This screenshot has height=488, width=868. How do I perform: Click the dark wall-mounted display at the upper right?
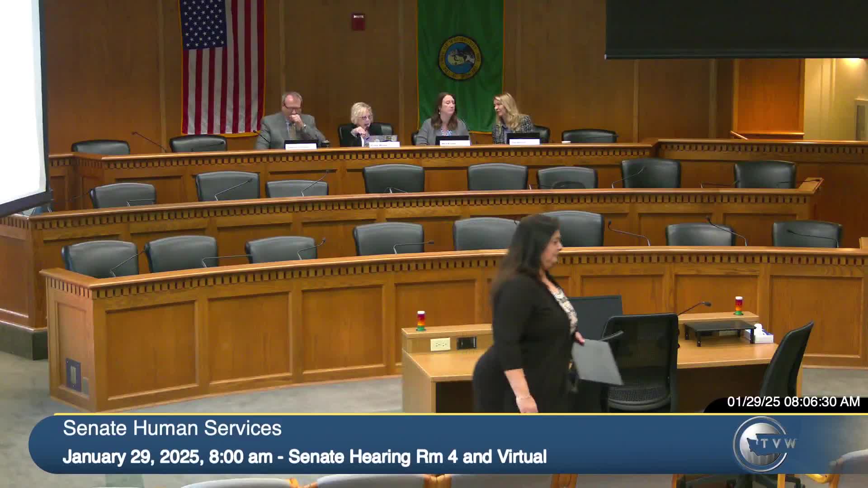click(736, 29)
